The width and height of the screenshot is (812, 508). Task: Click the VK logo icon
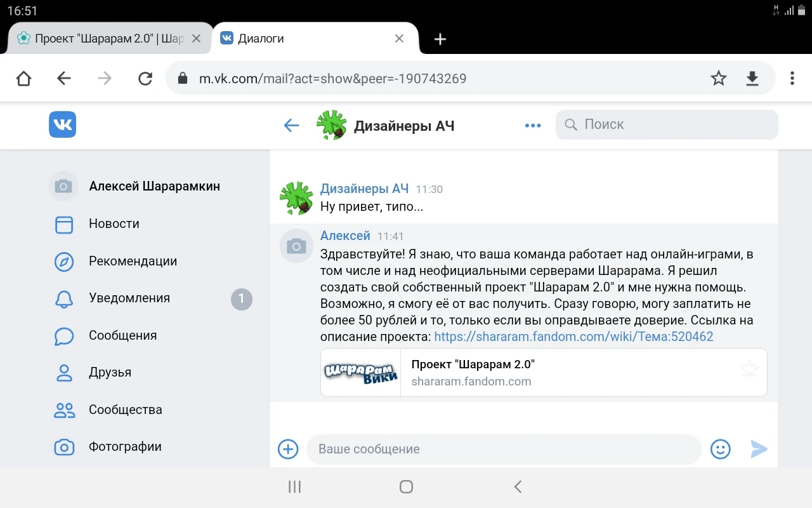[x=62, y=124]
